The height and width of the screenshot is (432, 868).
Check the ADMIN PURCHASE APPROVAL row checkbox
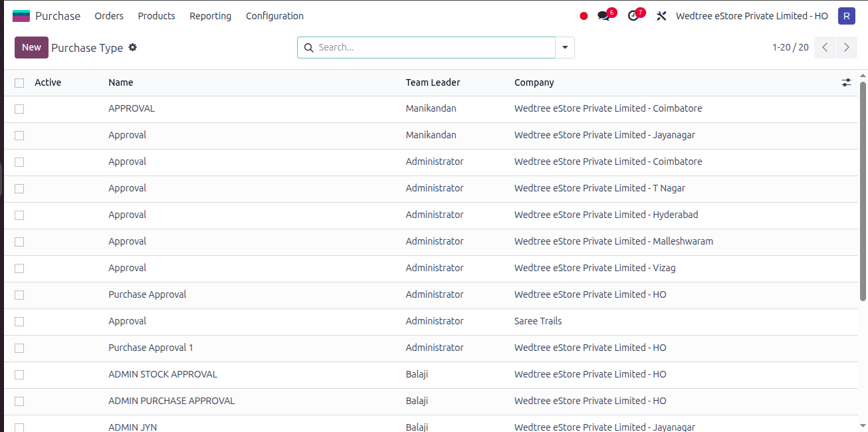point(19,401)
